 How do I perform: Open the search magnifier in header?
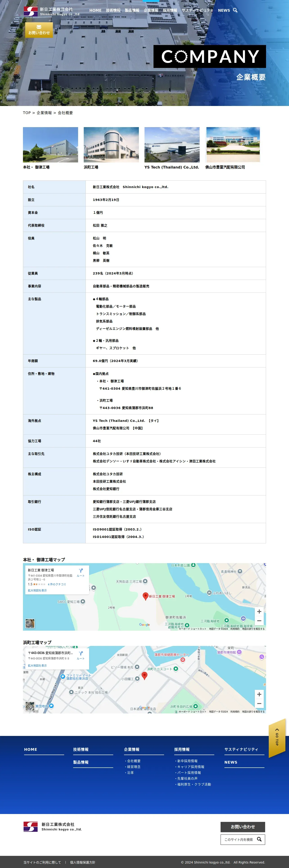[x=235, y=10]
